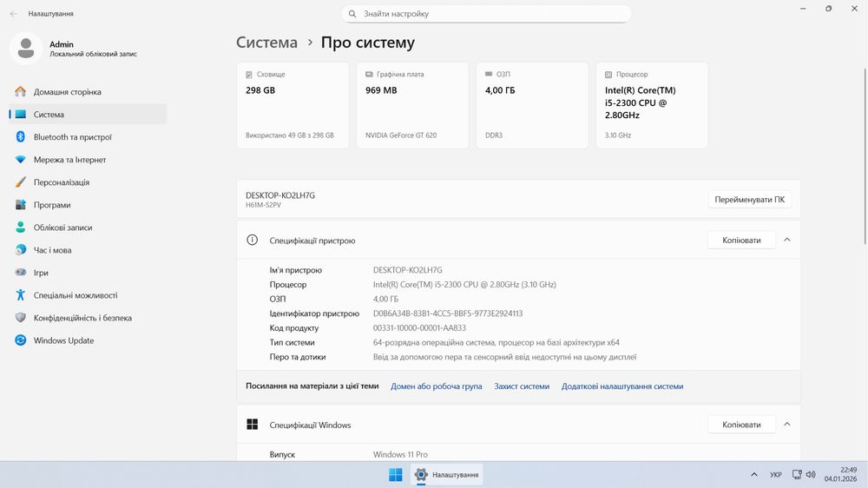868x488 pixels.
Task: Click Система in the breadcrumb
Action: pos(266,42)
